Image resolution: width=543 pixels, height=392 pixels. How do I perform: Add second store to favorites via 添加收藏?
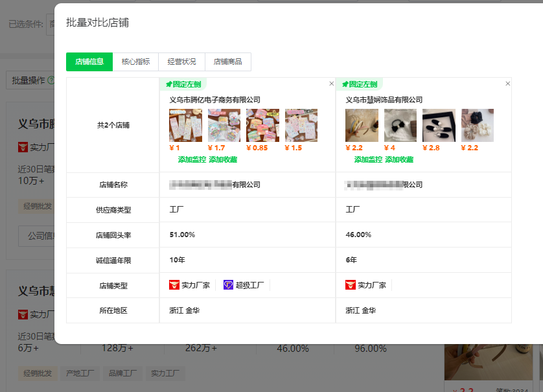click(399, 159)
